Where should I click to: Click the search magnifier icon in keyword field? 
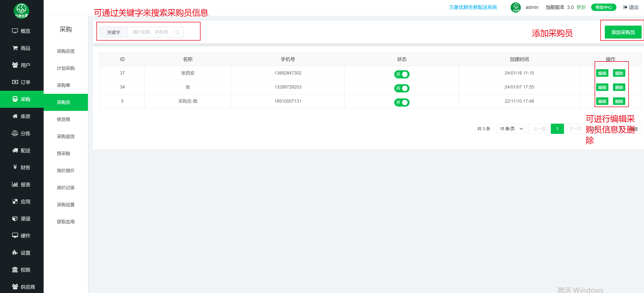coord(177,32)
